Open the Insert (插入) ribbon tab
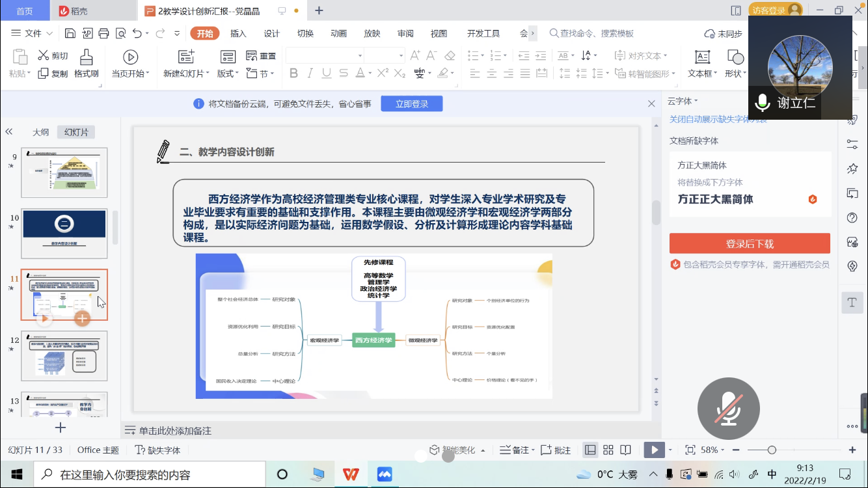Image resolution: width=868 pixels, height=488 pixels. [x=238, y=33]
